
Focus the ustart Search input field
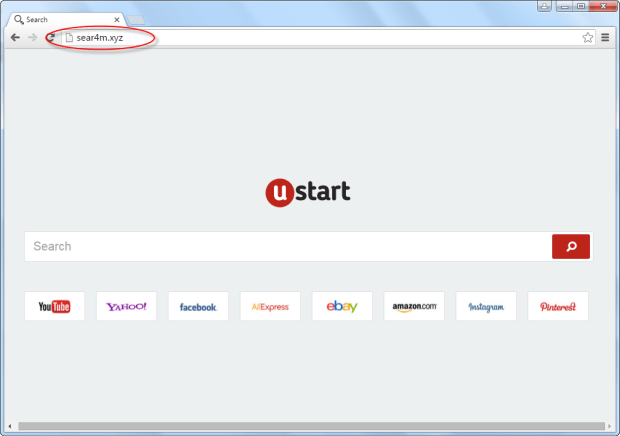point(288,247)
